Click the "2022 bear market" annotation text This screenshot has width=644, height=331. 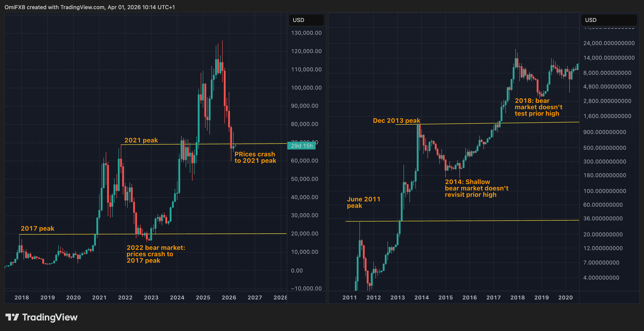[156, 254]
